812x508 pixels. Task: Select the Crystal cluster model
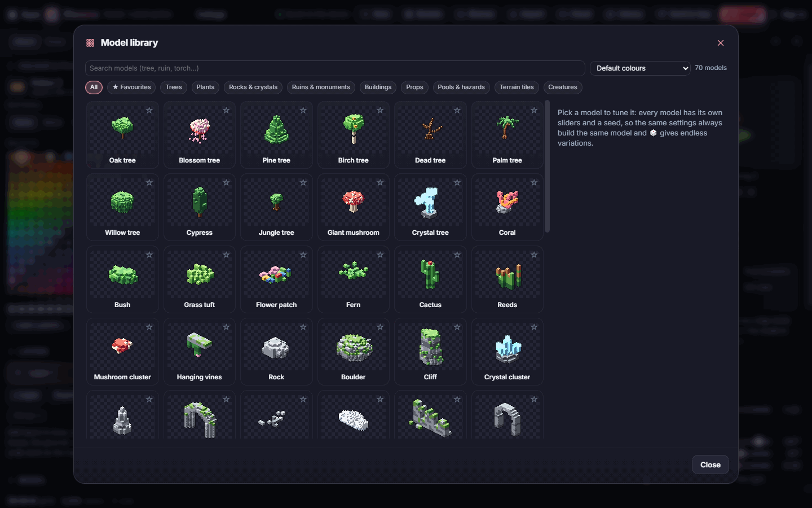coord(507,352)
